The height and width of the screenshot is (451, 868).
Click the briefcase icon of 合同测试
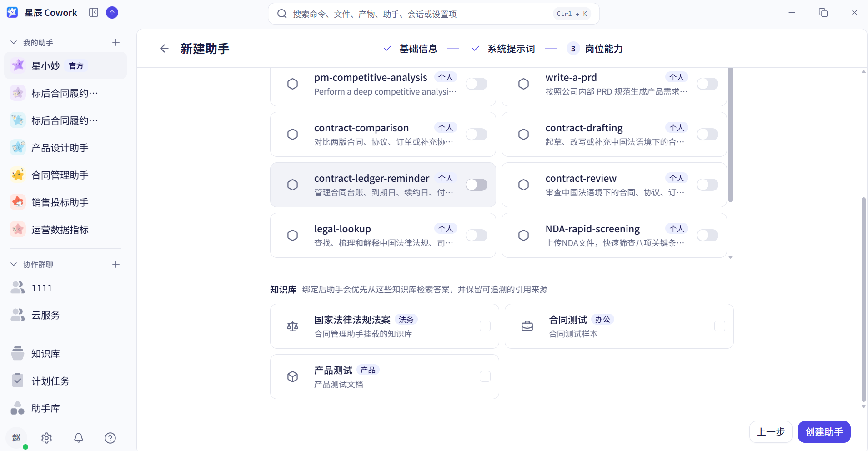tap(527, 326)
